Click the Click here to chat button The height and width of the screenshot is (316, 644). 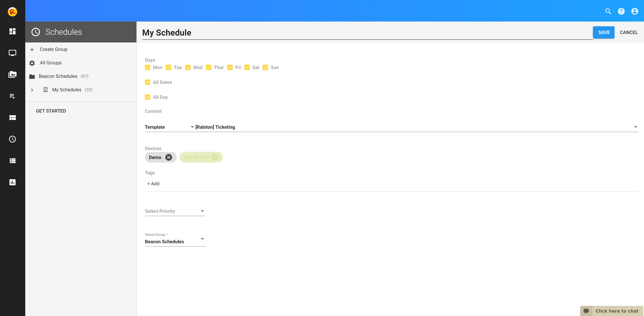point(611,311)
